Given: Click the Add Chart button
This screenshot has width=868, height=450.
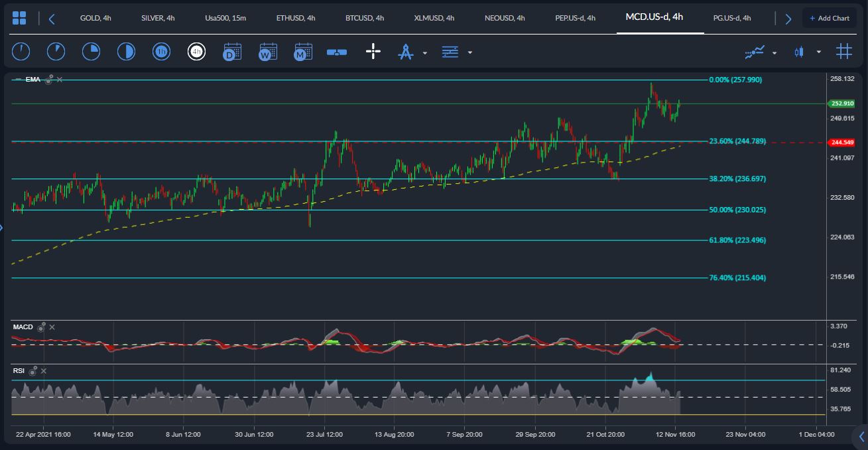Looking at the screenshot, I should tap(829, 18).
